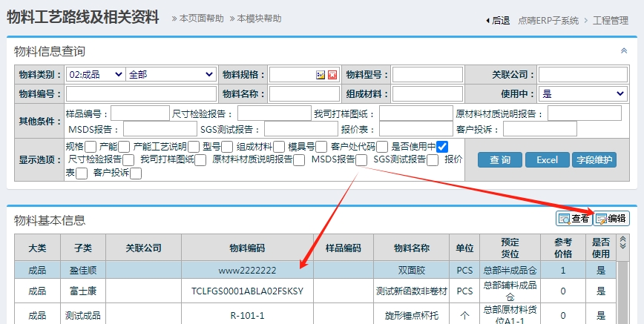The image size is (644, 324).
Task: Toggle the MSDS报告 display checkbox
Action: (361, 160)
